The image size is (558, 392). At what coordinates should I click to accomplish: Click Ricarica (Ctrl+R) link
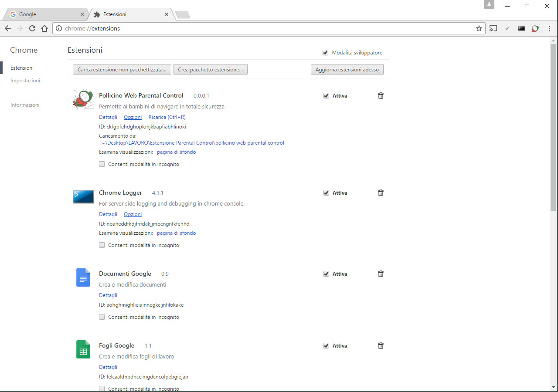pyautogui.click(x=167, y=117)
